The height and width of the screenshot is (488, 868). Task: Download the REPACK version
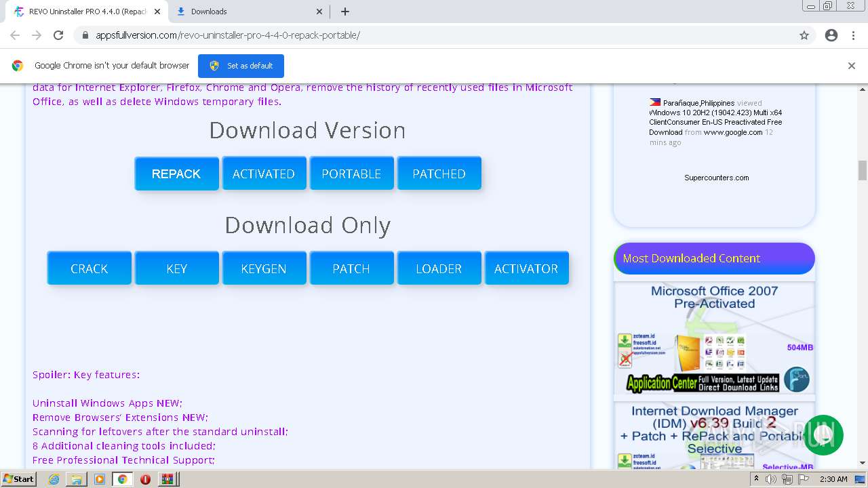pos(176,174)
